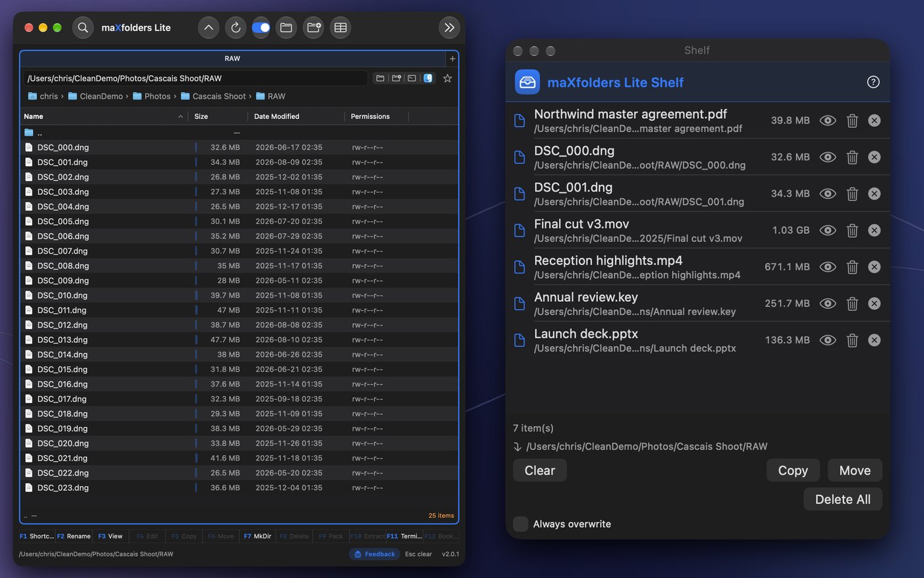Toggle the blue switch in the maXfolders toolbar
The width and height of the screenshot is (924, 578).
pyautogui.click(x=261, y=28)
